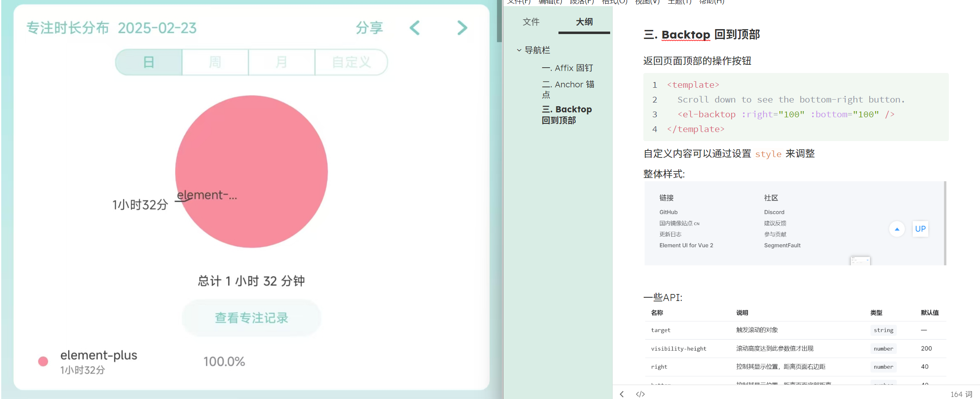The width and height of the screenshot is (980, 399).
Task: Click the blue triangle backtop button
Action: pos(897,229)
